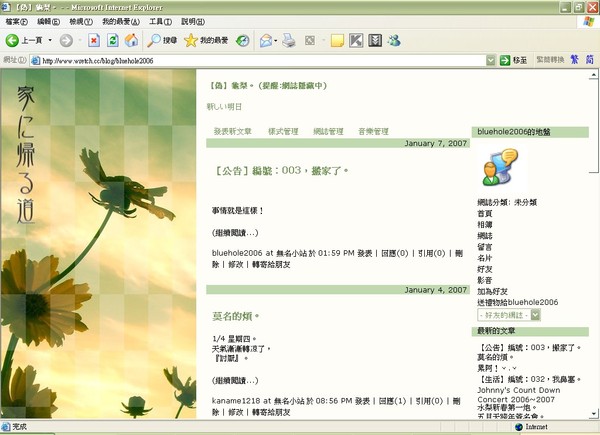This screenshot has height=435, width=600.
Task: Click the Mail envelope icon
Action: 266,40
